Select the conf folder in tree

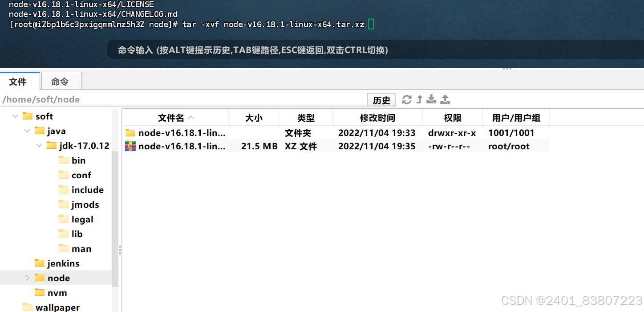click(x=82, y=175)
